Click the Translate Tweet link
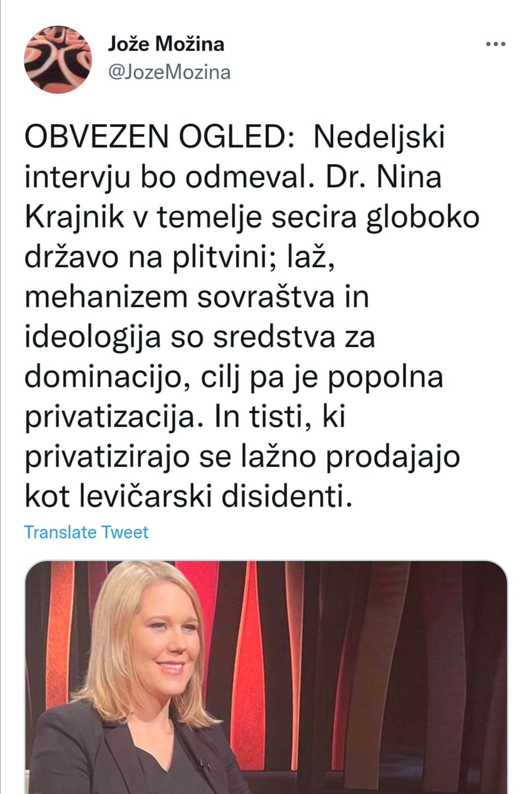The image size is (532, 794). point(86,532)
